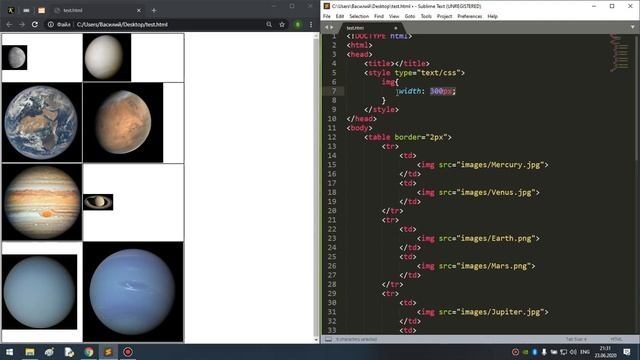Click the Neptune planet image
The width and height of the screenshot is (640, 360).
click(x=133, y=292)
